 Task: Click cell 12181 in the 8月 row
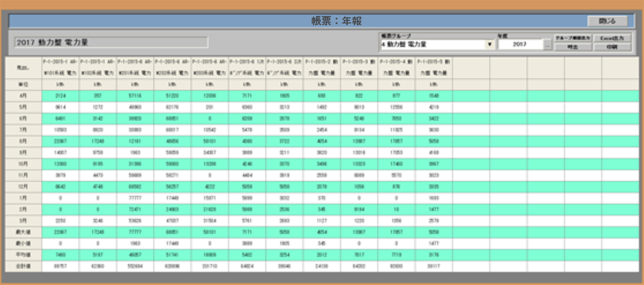[x=135, y=142]
